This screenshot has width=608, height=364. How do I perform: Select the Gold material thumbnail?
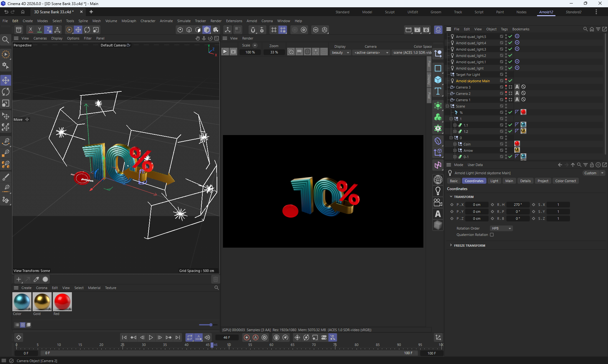[42, 302]
